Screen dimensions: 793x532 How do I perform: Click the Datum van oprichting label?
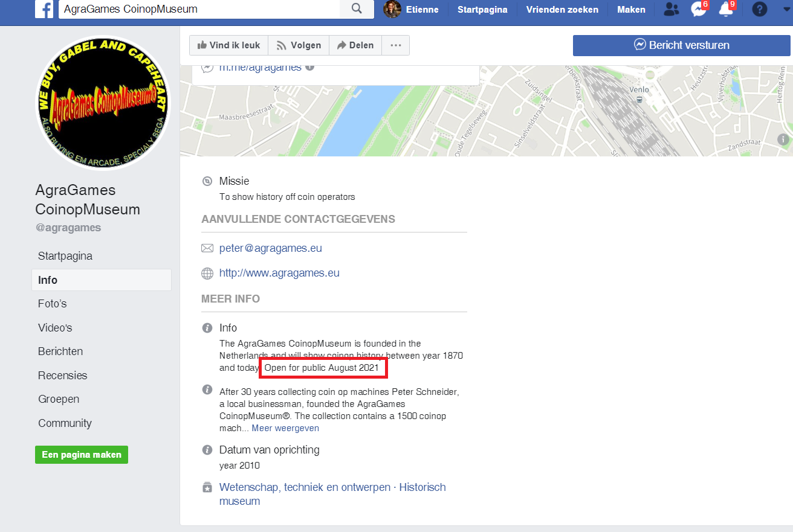[x=269, y=450]
